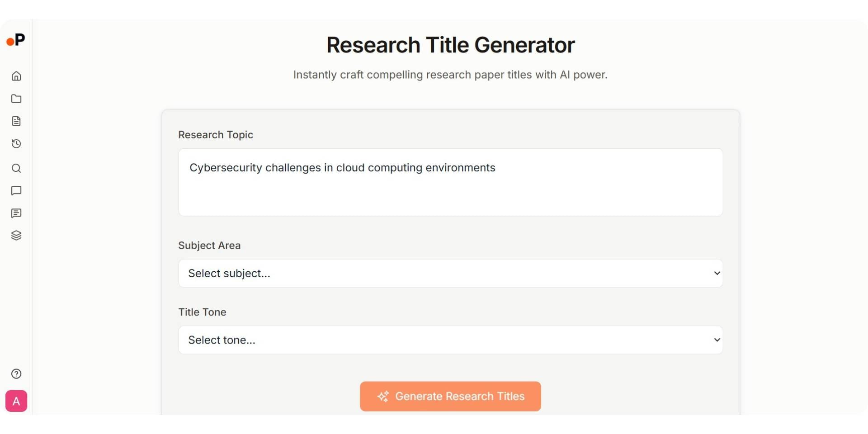Viewport: 868px width, 434px height.
Task: Open History from the sidebar
Action: click(x=16, y=144)
